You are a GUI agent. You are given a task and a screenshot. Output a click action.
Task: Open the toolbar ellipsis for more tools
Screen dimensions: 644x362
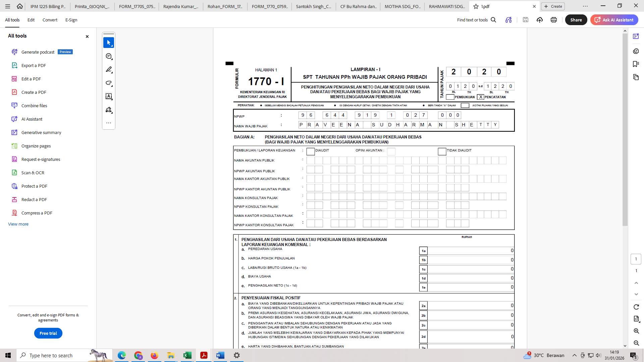coord(109,122)
